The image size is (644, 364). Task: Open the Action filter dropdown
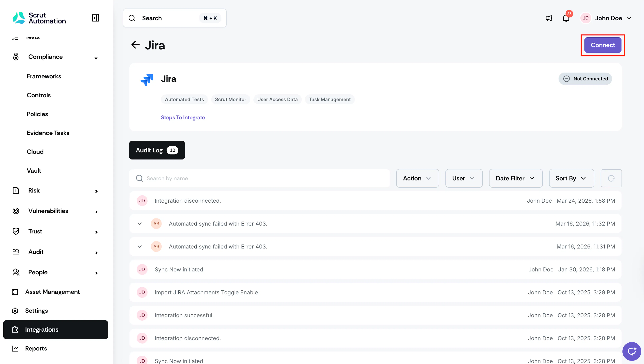click(x=417, y=178)
